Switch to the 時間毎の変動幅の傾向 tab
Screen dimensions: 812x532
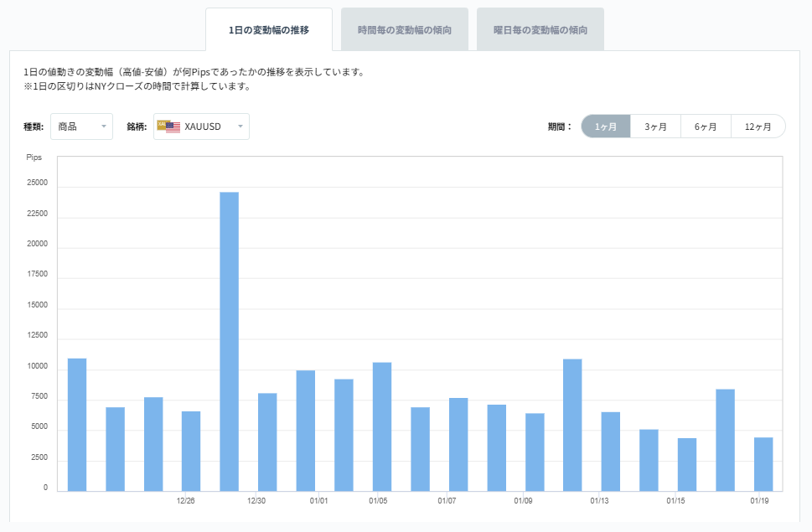point(404,28)
